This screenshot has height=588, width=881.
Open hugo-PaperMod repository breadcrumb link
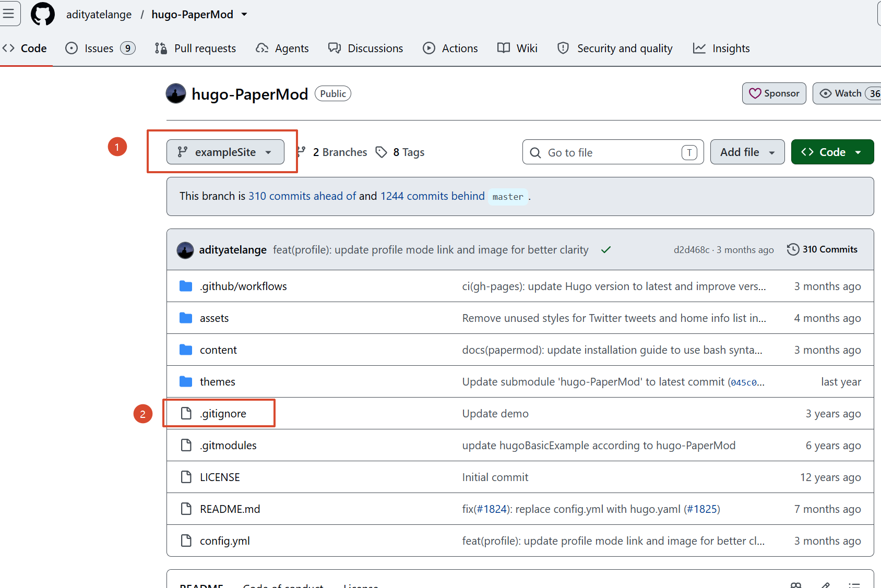(x=192, y=15)
